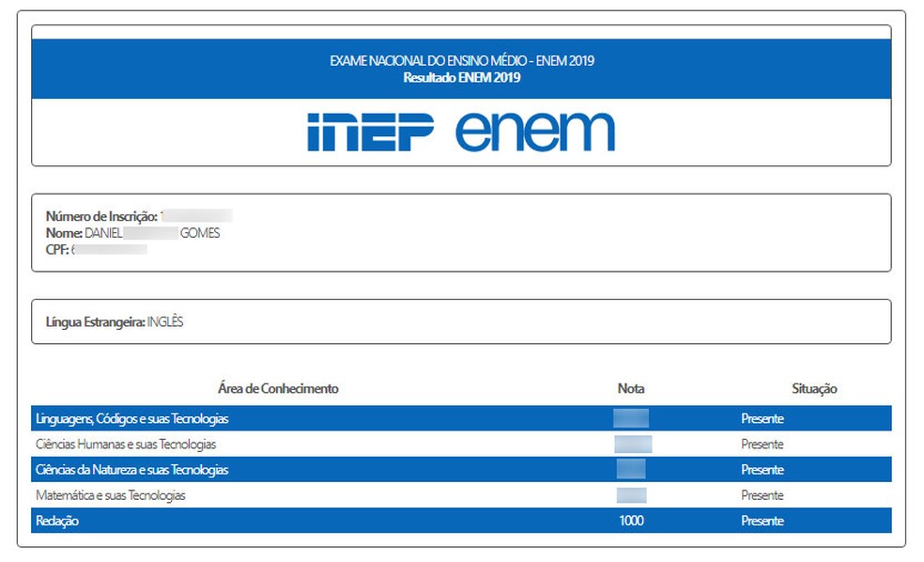
Task: Select 'Linguagens, Códigos e suas Tecnologias' row label
Action: coord(132,419)
